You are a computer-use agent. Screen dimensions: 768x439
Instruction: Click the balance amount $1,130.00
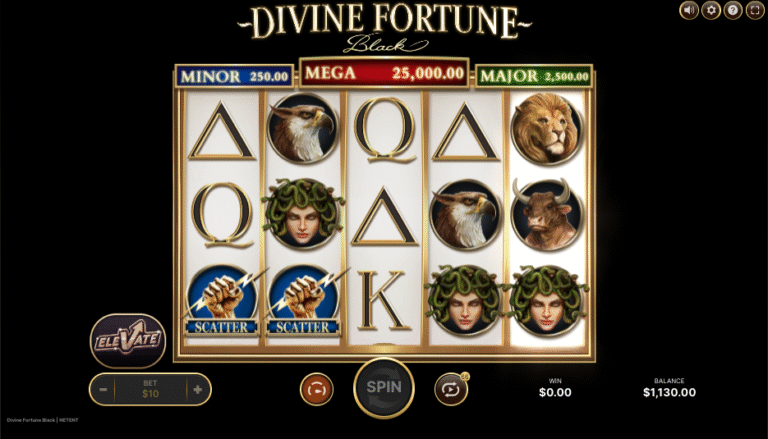(x=669, y=392)
